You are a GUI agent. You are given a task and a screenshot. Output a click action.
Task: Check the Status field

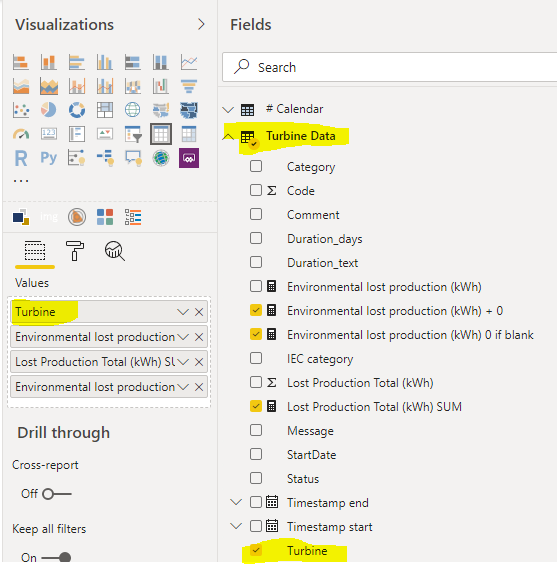pyautogui.click(x=256, y=478)
